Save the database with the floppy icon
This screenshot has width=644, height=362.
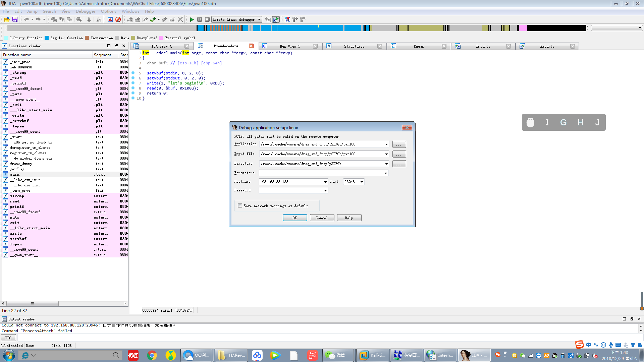point(15,19)
